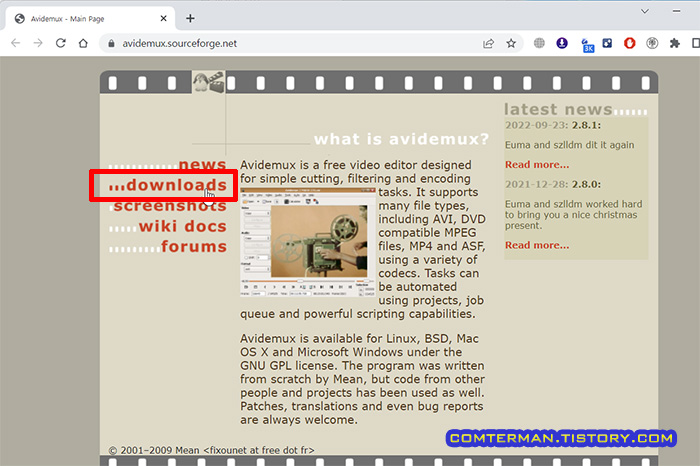700x466 pixels.
Task: Click the padlock site info icon
Action: point(112,43)
